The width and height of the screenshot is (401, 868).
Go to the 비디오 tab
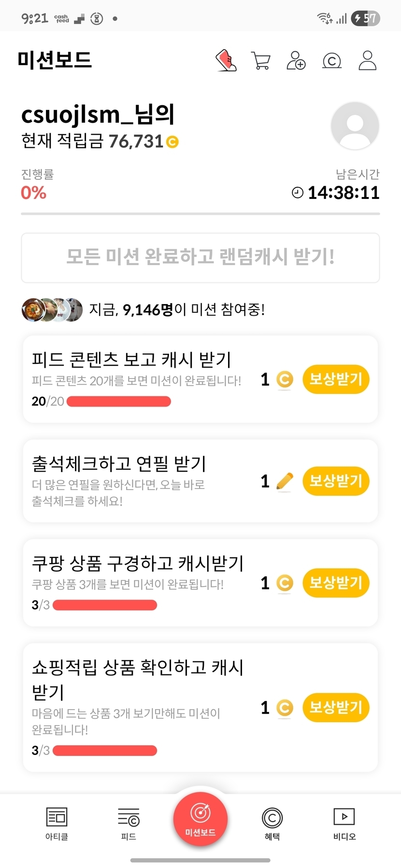[x=344, y=823]
